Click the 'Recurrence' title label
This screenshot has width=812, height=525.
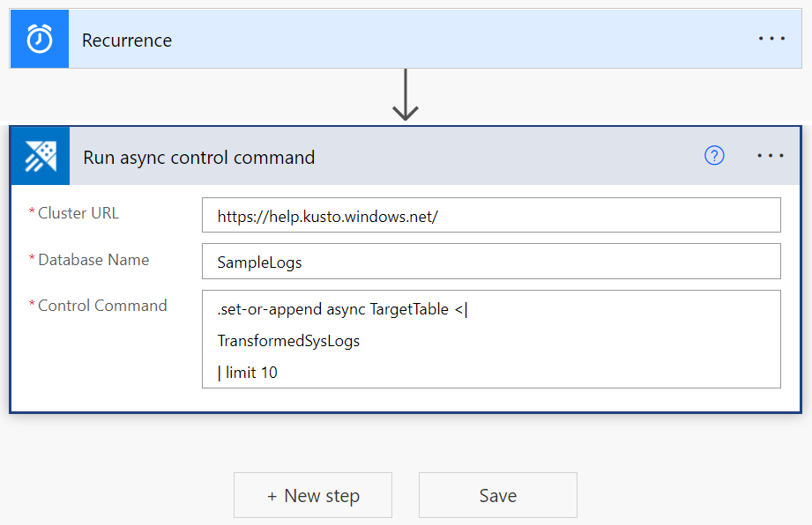click(126, 40)
